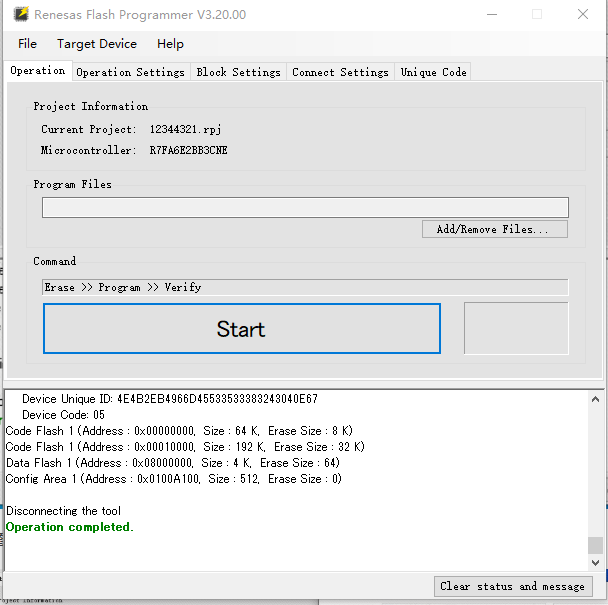Click the log scrollbar thumb

pos(595,545)
